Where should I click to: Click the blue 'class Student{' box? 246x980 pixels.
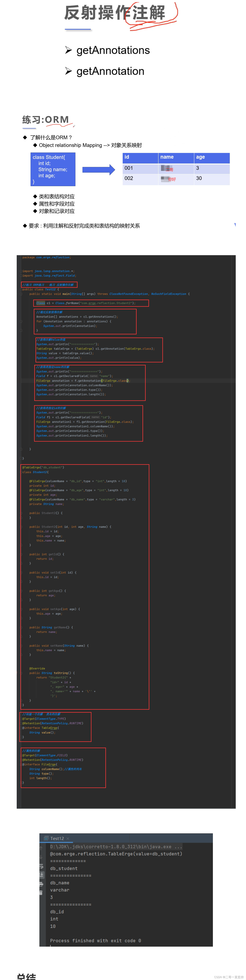pyautogui.click(x=53, y=169)
